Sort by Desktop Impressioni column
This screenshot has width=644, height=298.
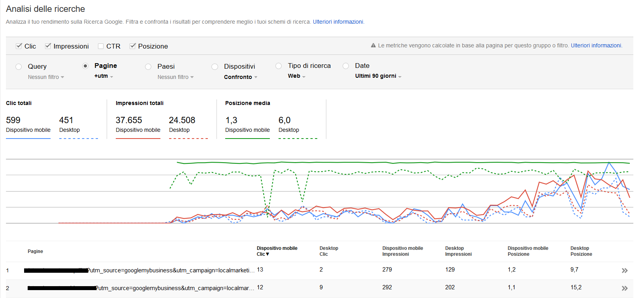[458, 251]
